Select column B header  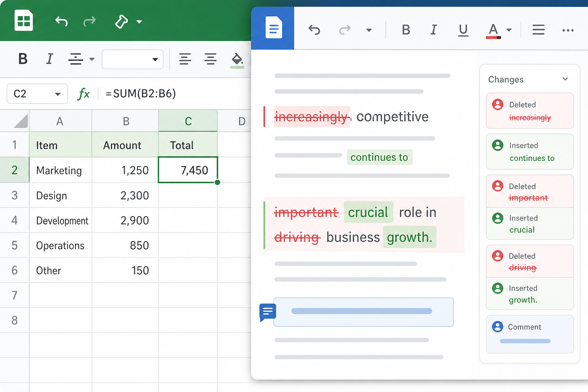[x=126, y=121]
